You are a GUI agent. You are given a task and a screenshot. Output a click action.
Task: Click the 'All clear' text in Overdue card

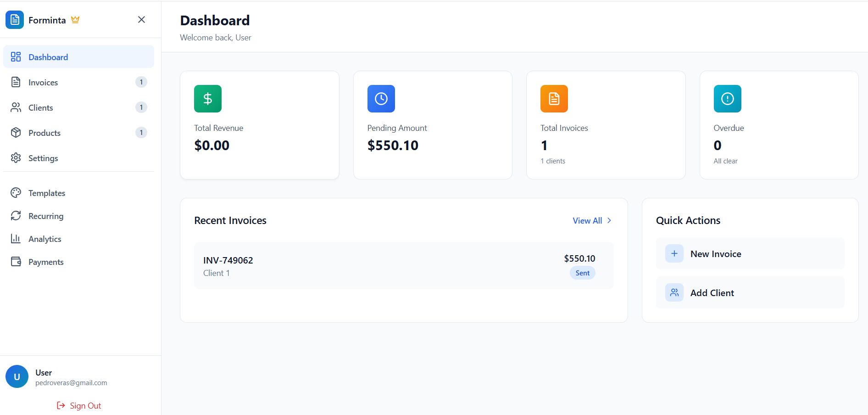pos(725,161)
